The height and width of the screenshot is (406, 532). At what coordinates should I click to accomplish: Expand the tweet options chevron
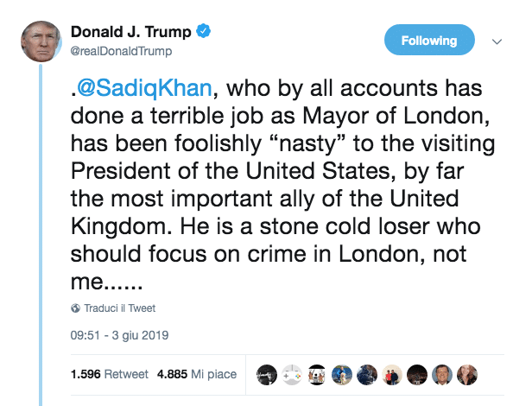point(497,41)
